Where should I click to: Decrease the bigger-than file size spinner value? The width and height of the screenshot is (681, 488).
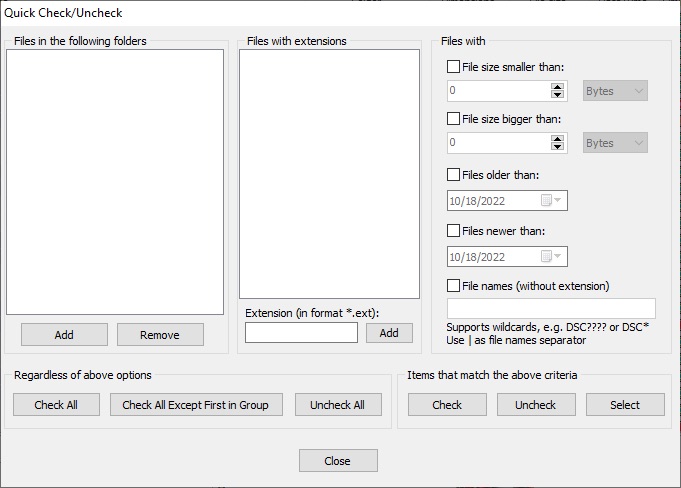[558, 147]
